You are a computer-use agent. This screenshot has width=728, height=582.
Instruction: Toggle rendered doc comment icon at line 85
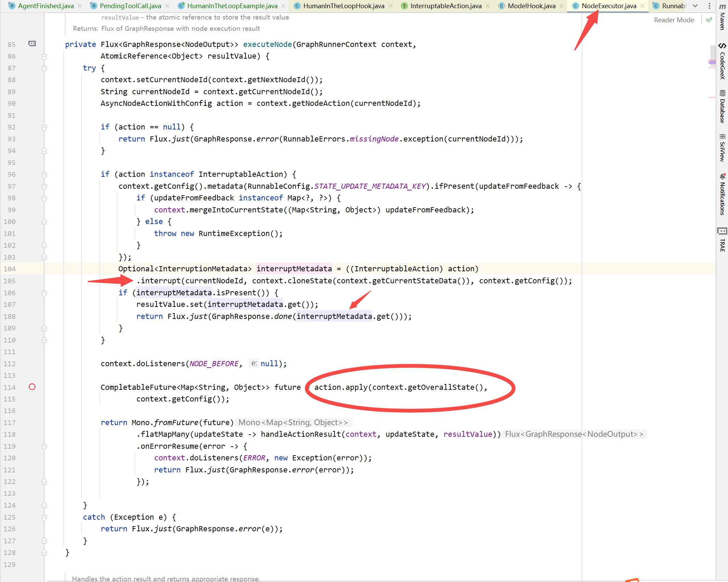click(x=32, y=44)
